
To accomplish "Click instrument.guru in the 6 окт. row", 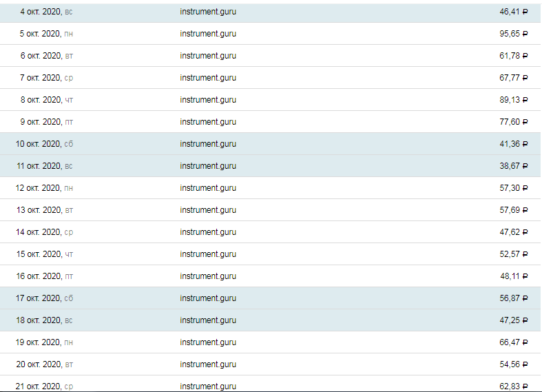I will point(208,56).
